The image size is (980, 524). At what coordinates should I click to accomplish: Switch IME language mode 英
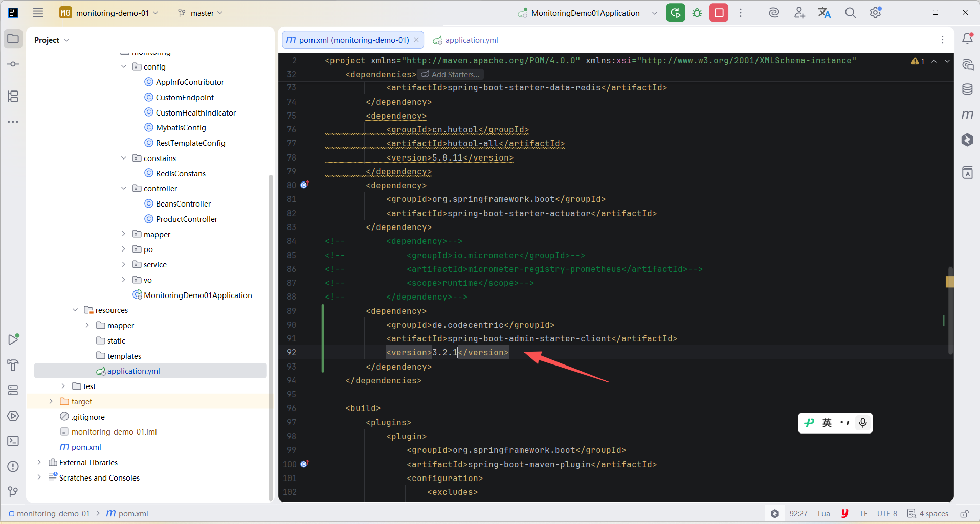click(827, 423)
